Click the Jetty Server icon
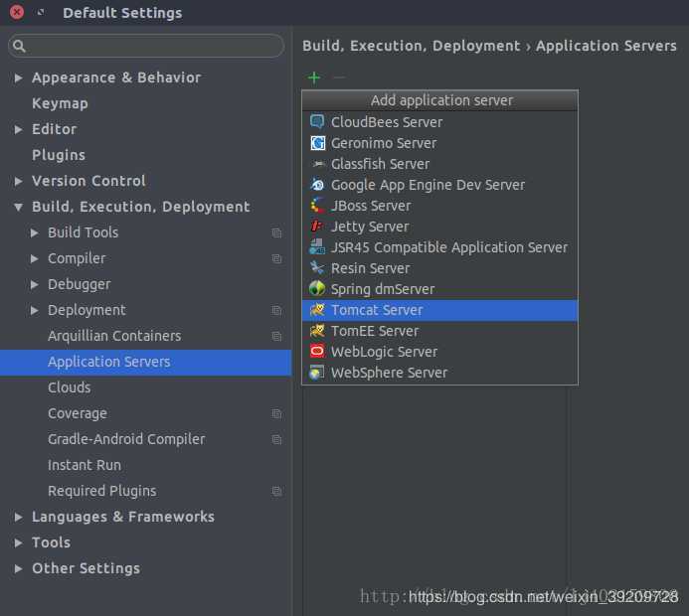Image resolution: width=689 pixels, height=616 pixels. pos(317,227)
